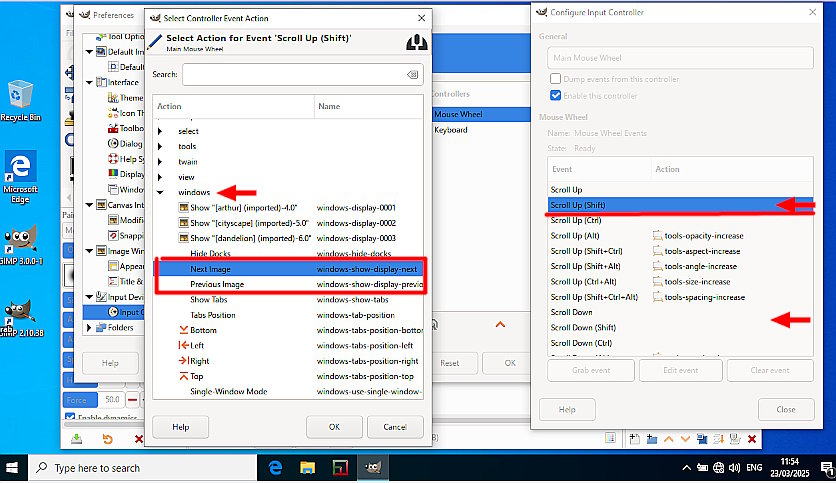Click the action Search input field

click(x=293, y=75)
